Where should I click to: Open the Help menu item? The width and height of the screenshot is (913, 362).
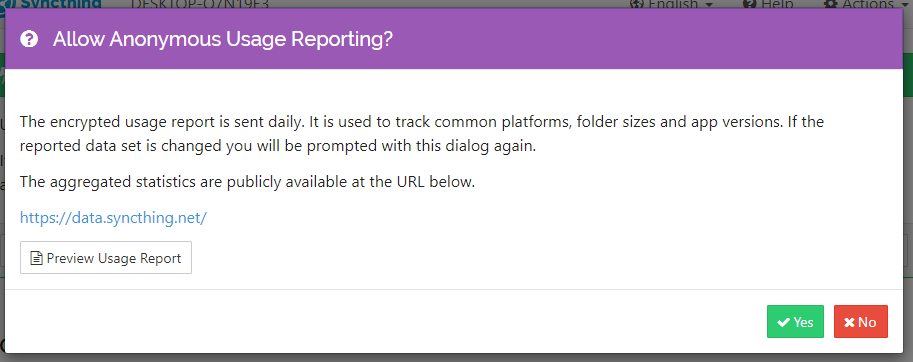pos(769,4)
